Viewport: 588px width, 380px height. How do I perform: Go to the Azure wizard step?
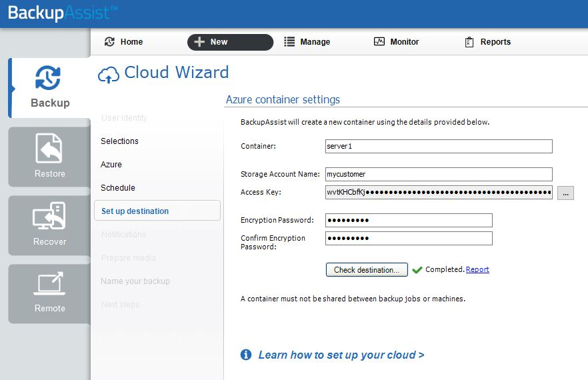tap(111, 164)
